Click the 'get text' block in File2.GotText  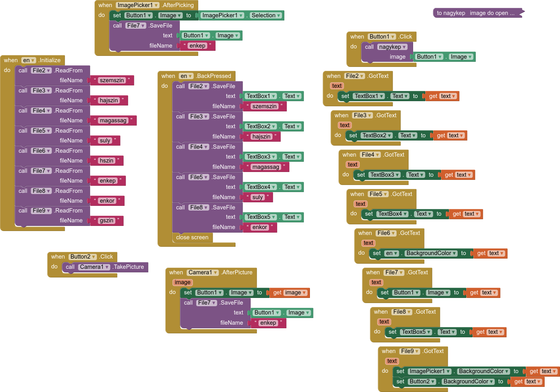(442, 96)
